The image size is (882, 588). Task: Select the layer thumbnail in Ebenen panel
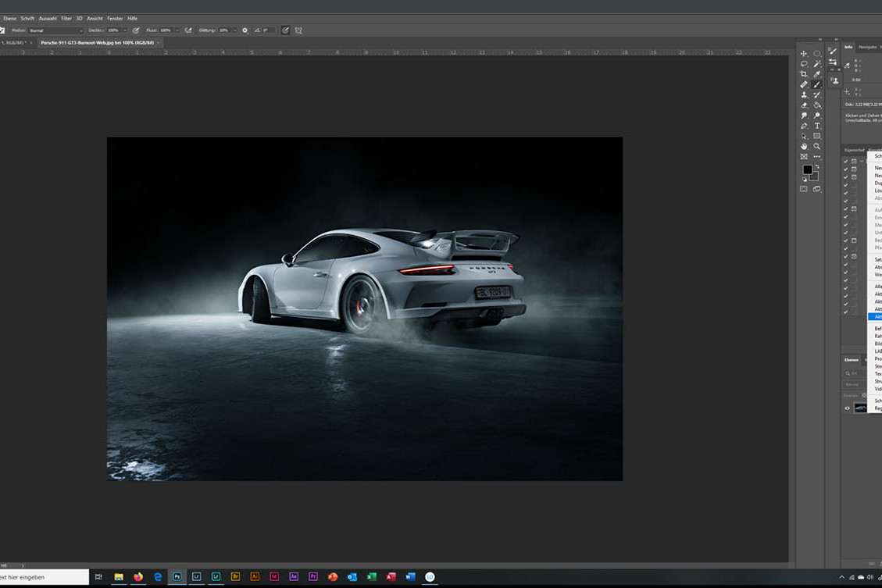[x=860, y=408]
